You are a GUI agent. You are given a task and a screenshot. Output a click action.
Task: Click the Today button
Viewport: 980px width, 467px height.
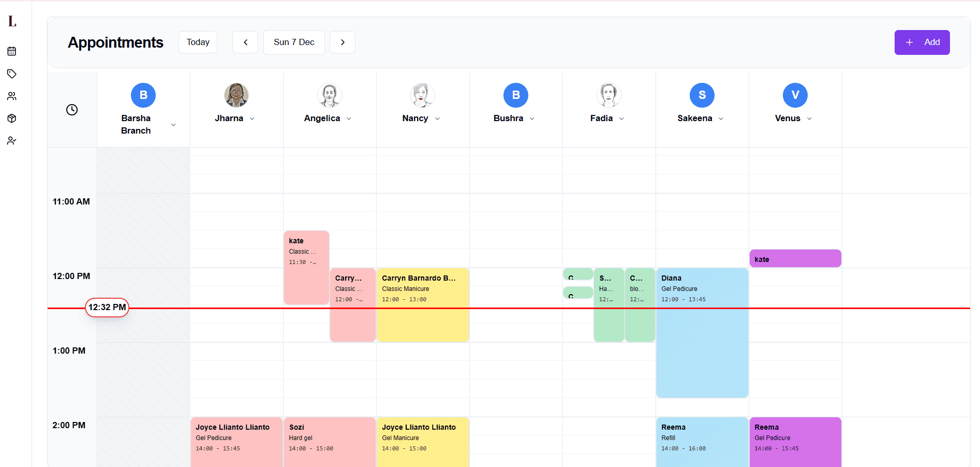click(x=198, y=42)
